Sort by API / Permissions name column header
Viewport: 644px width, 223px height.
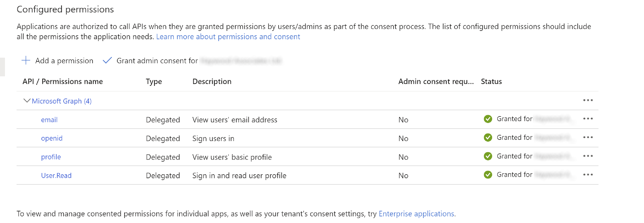[62, 82]
